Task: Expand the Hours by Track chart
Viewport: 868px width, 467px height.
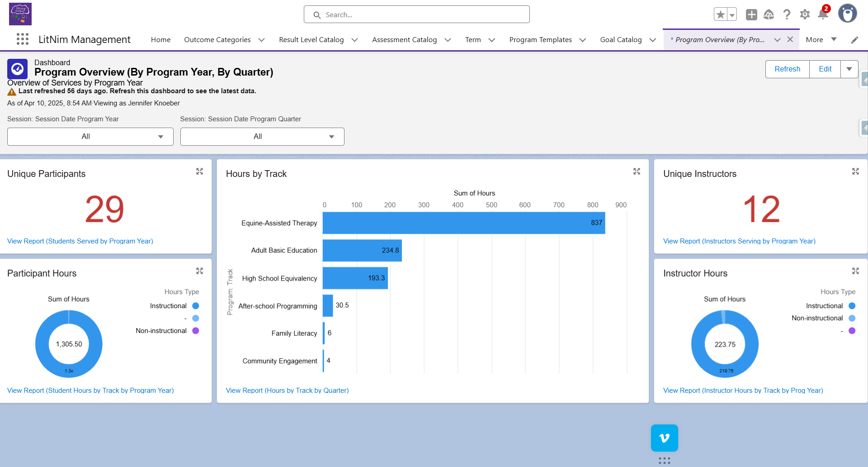Action: pos(637,172)
